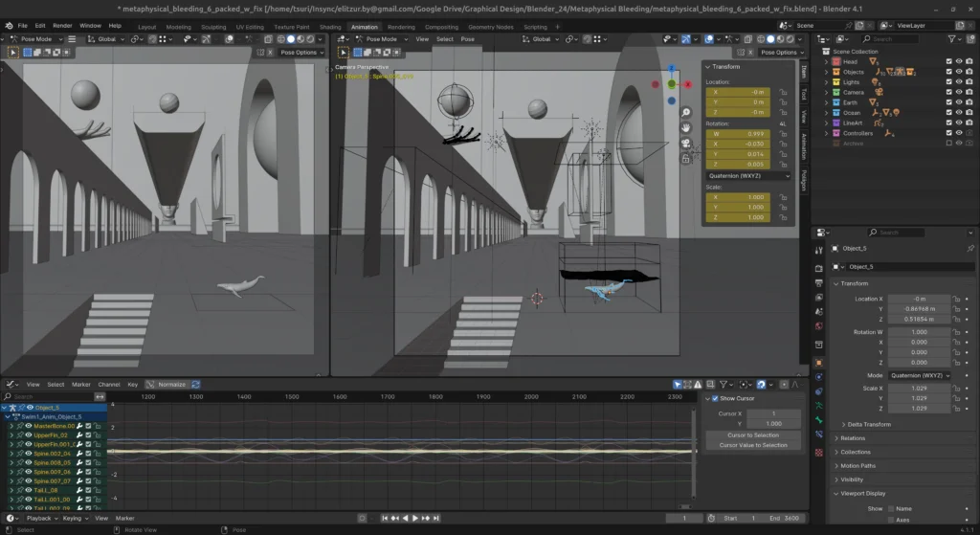Image resolution: width=980 pixels, height=535 pixels.
Task: Open the Output properties tab icon
Action: [x=819, y=283]
